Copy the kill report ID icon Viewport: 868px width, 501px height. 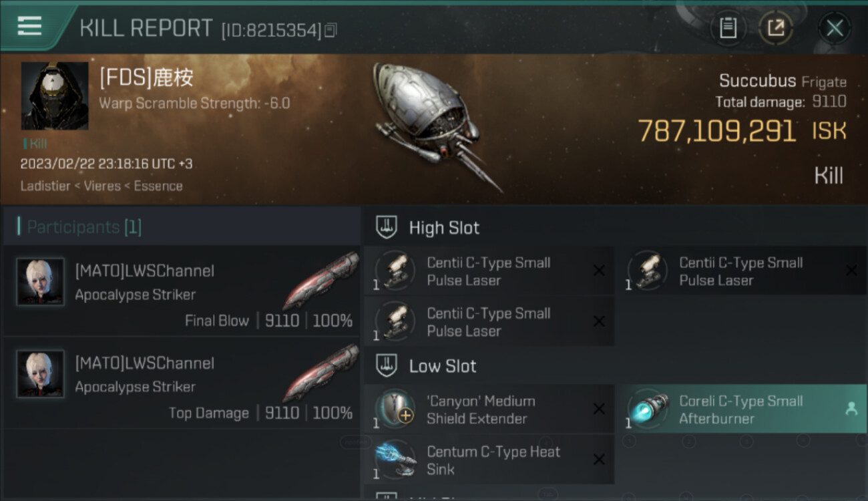point(331,30)
